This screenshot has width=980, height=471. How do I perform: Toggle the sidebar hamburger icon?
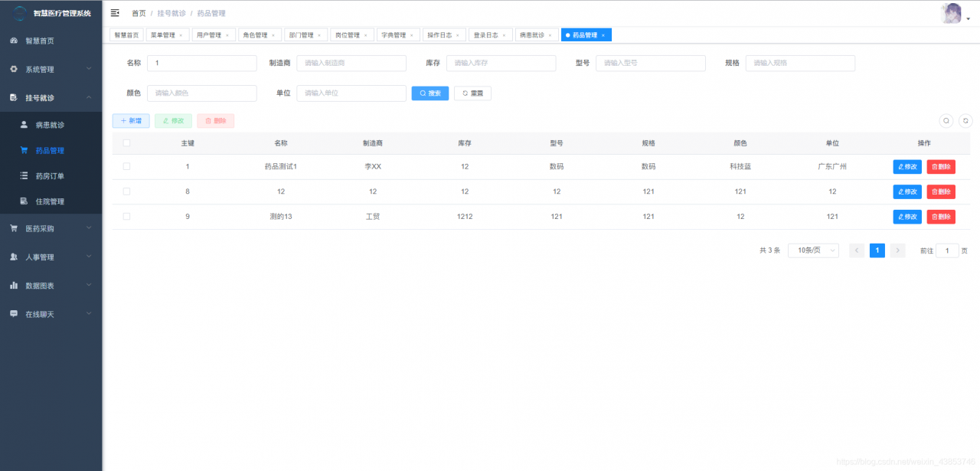click(x=115, y=13)
